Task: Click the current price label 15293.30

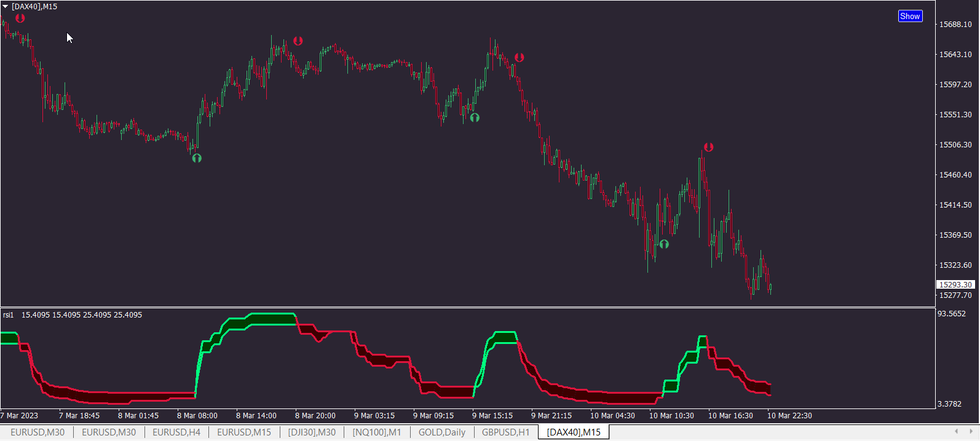Action: (x=955, y=284)
